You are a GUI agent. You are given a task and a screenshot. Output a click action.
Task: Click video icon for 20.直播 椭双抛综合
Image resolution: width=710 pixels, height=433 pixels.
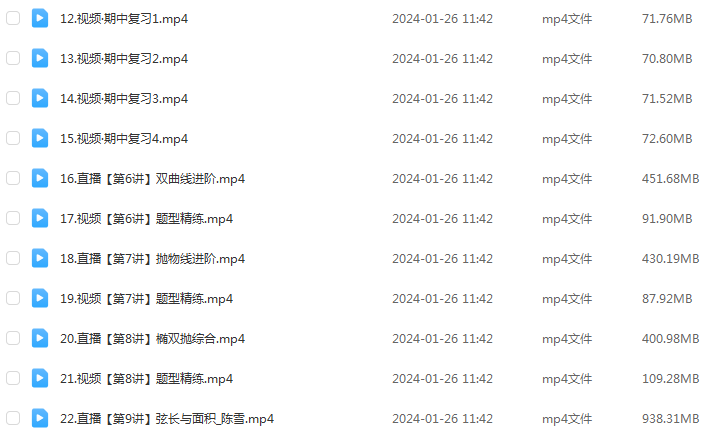tap(40, 338)
